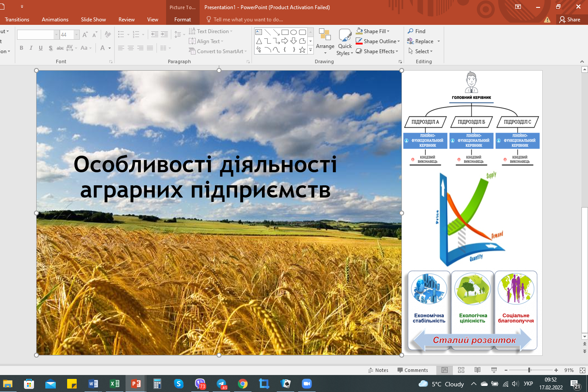Image resolution: width=588 pixels, height=392 pixels.
Task: Click the Replace button
Action: coord(421,41)
